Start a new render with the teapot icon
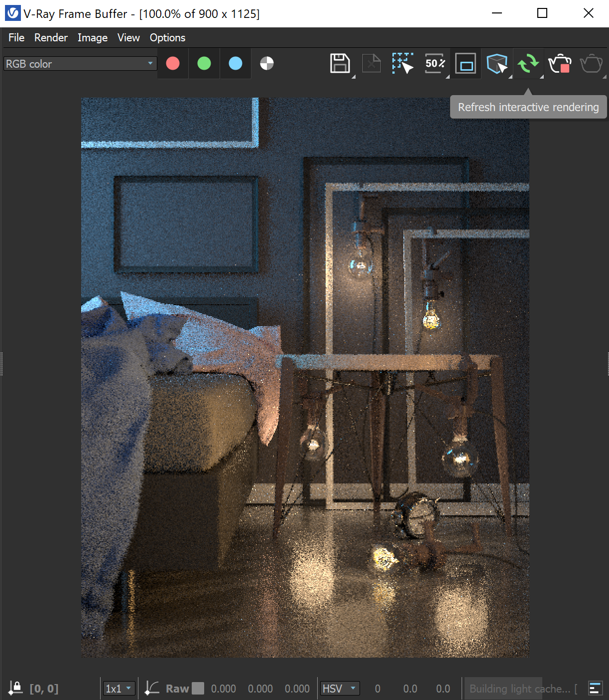 591,63
